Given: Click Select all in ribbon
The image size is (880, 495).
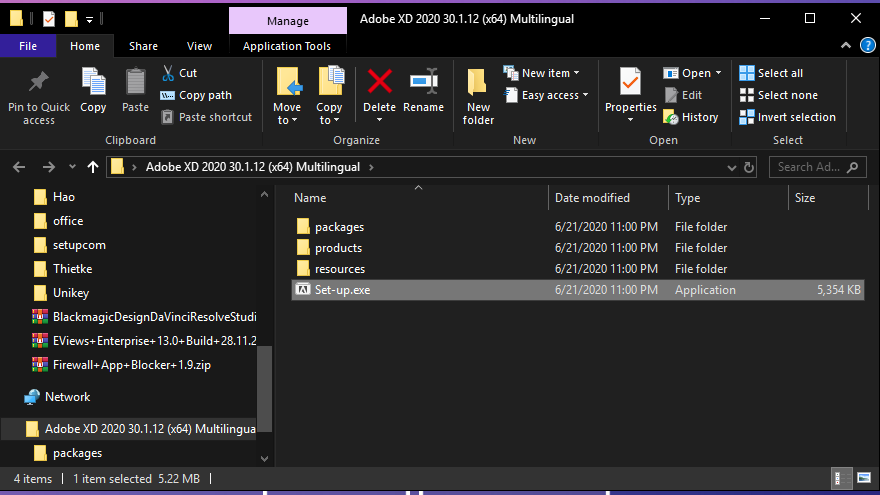Looking at the screenshot, I should click(x=771, y=73).
